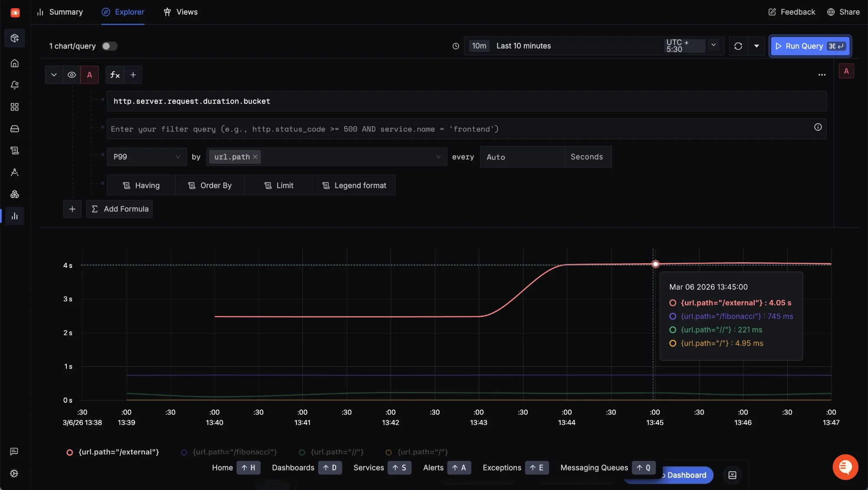Open the dashboards grid icon in sidebar
Image resolution: width=868 pixels, height=490 pixels.
click(14, 107)
